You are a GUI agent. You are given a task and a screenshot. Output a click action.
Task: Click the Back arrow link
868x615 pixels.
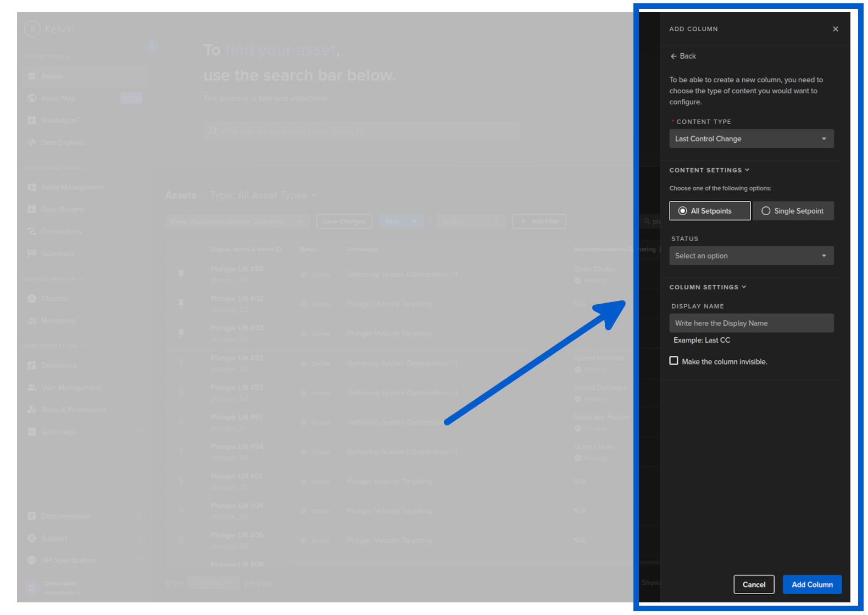coord(682,56)
